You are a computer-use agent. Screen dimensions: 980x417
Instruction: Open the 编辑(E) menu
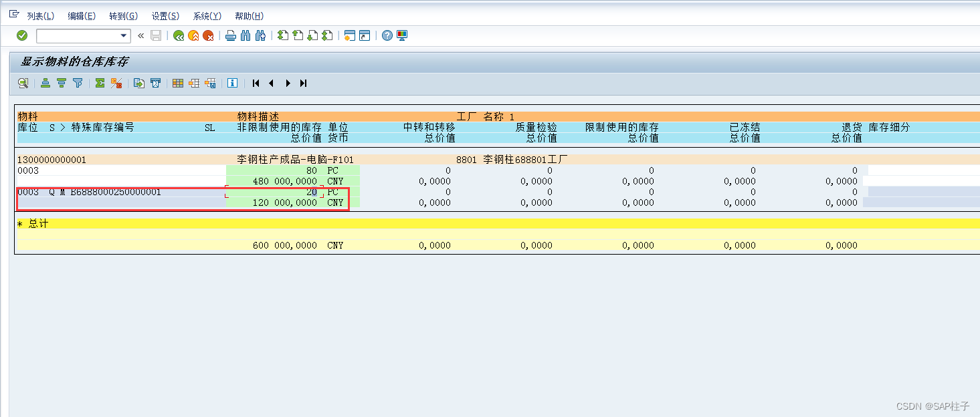[82, 16]
